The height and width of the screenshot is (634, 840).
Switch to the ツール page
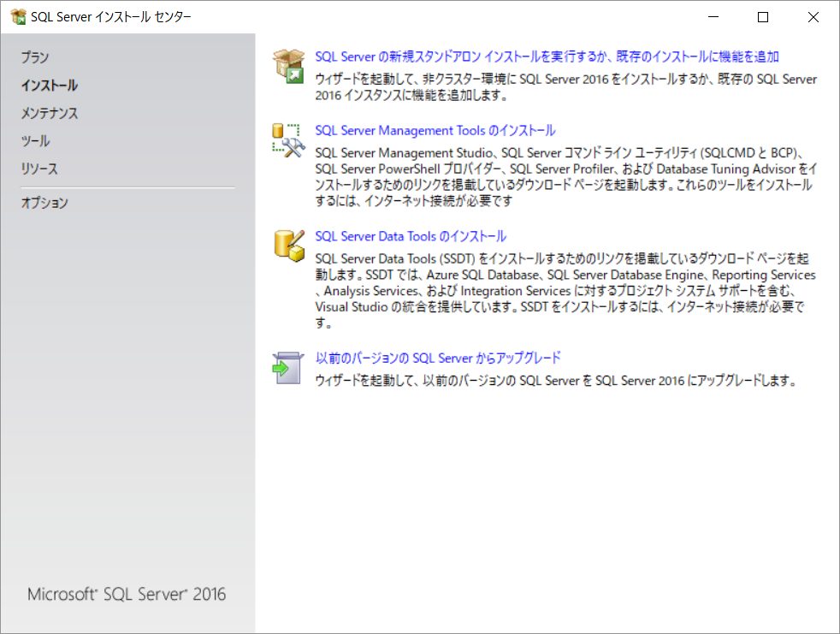35,141
